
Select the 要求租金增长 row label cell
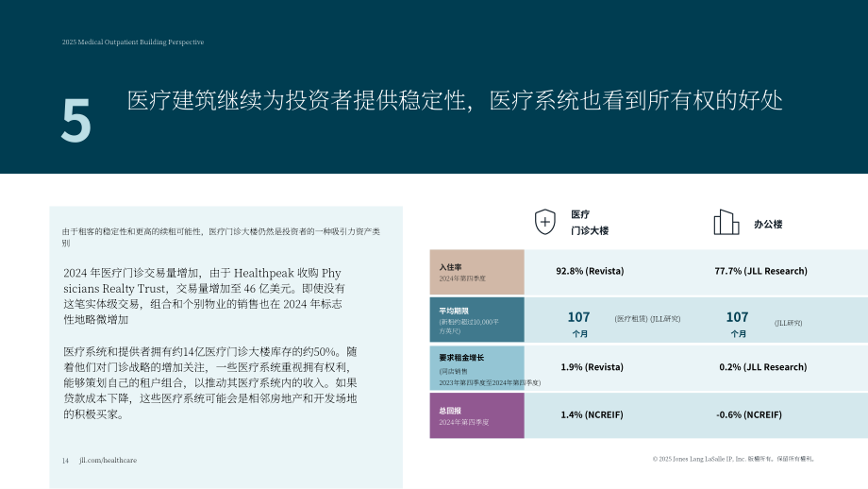(477, 368)
